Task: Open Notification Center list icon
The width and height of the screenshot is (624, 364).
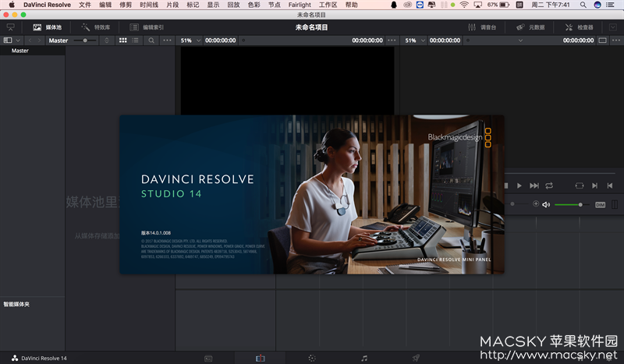Action: (610, 5)
